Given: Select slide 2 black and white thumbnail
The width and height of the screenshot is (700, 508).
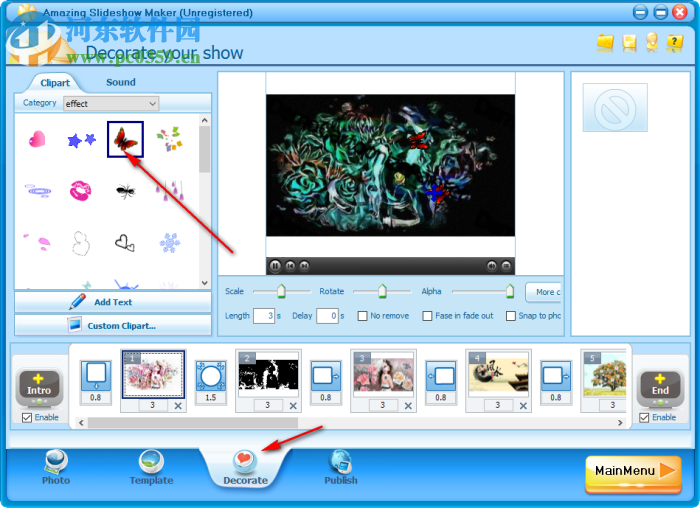Looking at the screenshot, I should 268,374.
